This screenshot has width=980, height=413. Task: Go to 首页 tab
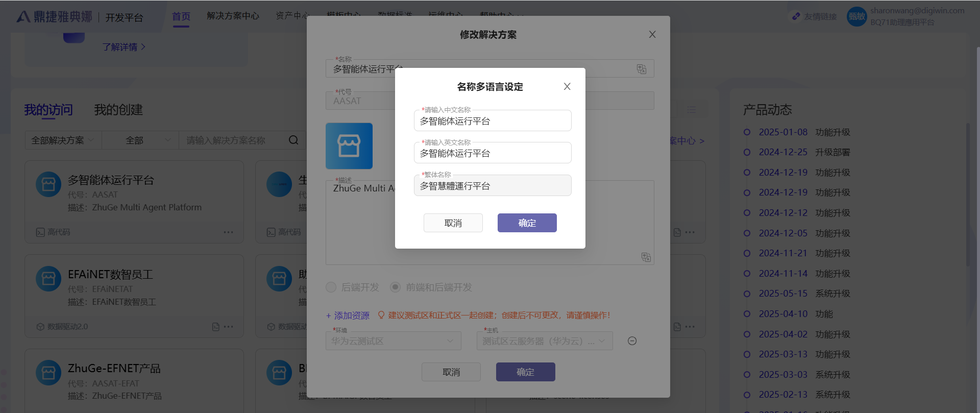coord(181,16)
